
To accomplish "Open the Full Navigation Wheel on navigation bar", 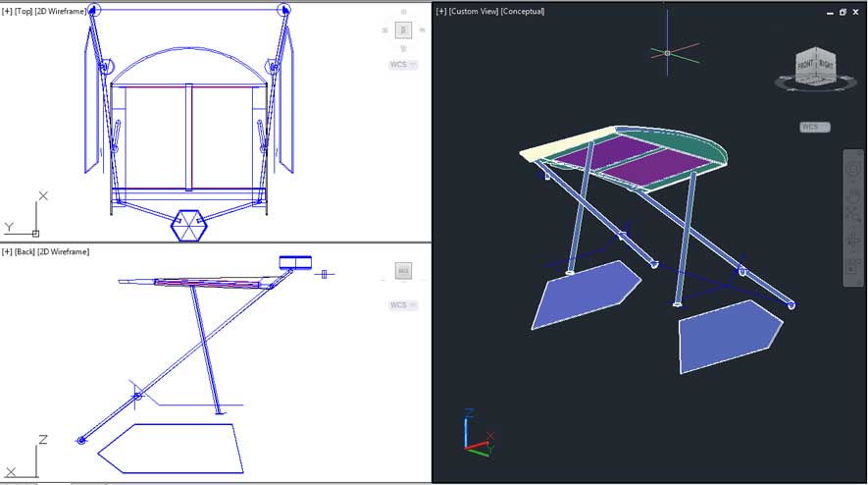I will pyautogui.click(x=852, y=170).
